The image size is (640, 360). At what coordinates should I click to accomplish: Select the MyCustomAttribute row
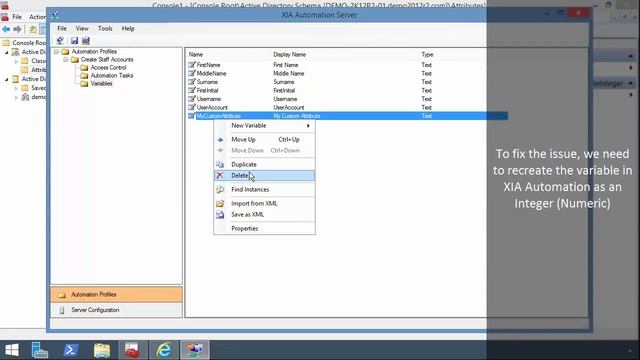coord(348,116)
